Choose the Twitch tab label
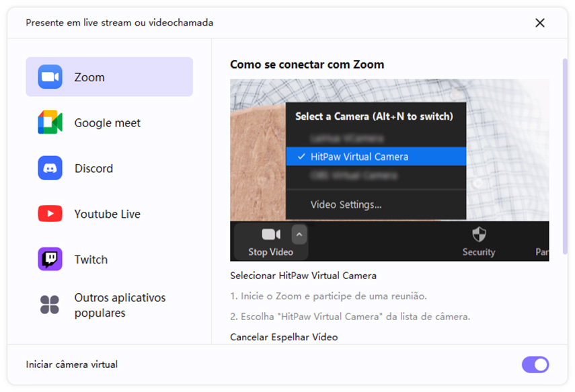This screenshot has width=575, height=392. tap(91, 260)
